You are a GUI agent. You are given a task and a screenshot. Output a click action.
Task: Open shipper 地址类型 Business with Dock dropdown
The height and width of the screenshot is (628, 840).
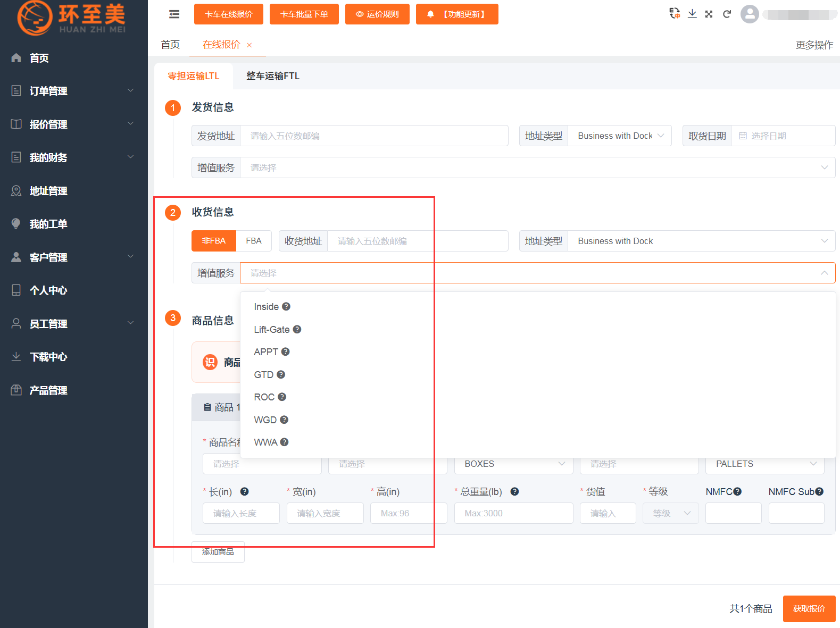(x=620, y=136)
